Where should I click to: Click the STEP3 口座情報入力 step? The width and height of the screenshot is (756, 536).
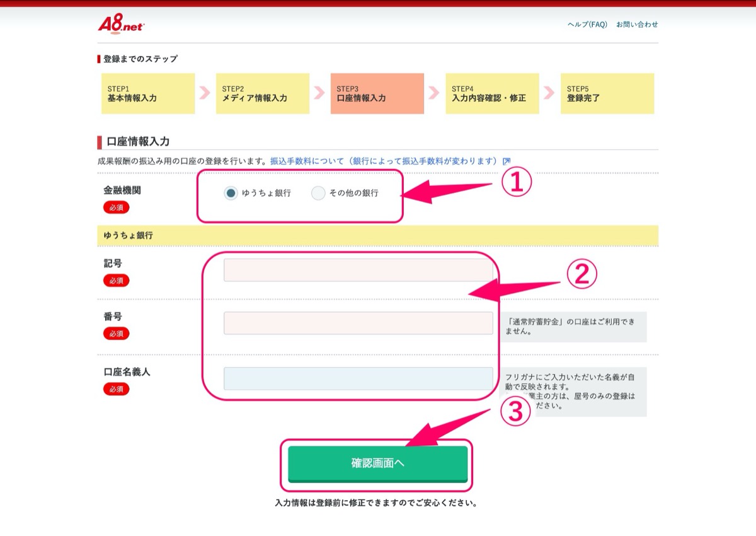377,93
